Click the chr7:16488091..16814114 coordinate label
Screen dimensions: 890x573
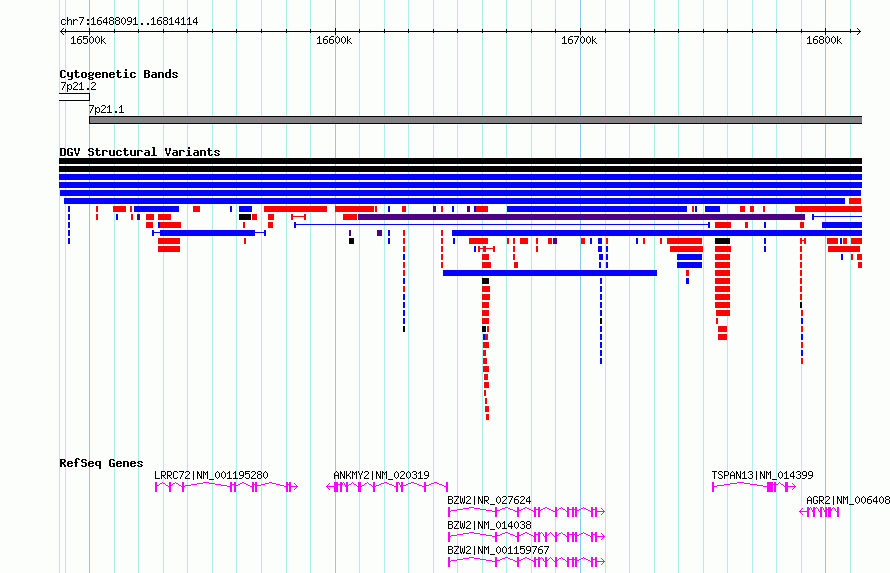click(129, 22)
